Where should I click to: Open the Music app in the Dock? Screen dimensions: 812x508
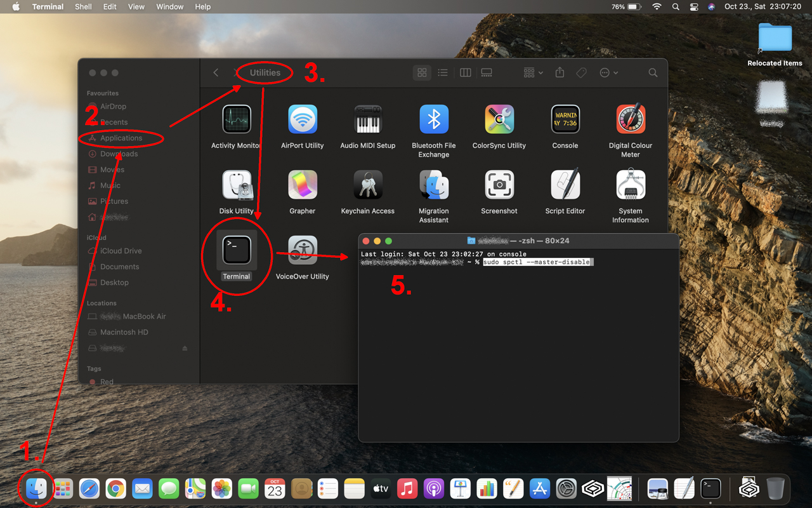click(x=407, y=488)
